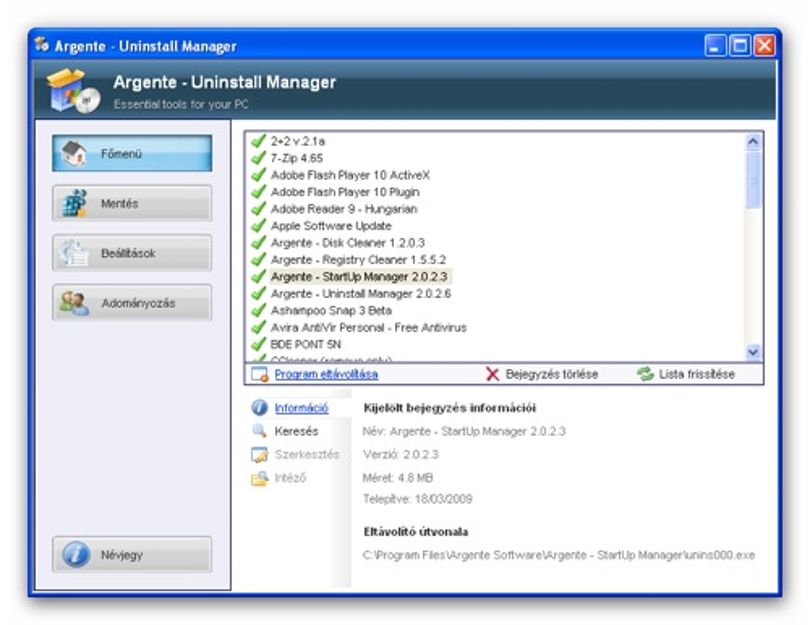
Task: Click the Adományozás people icon
Action: pyautogui.click(x=73, y=303)
